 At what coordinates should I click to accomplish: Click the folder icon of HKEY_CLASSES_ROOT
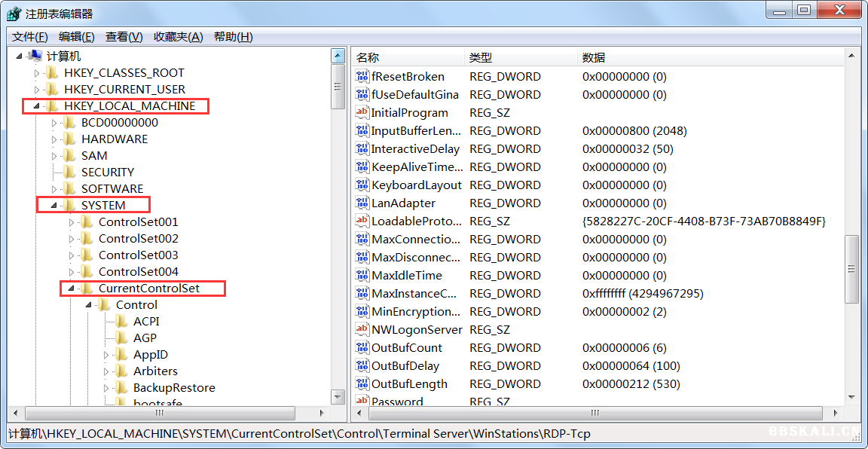[52, 73]
